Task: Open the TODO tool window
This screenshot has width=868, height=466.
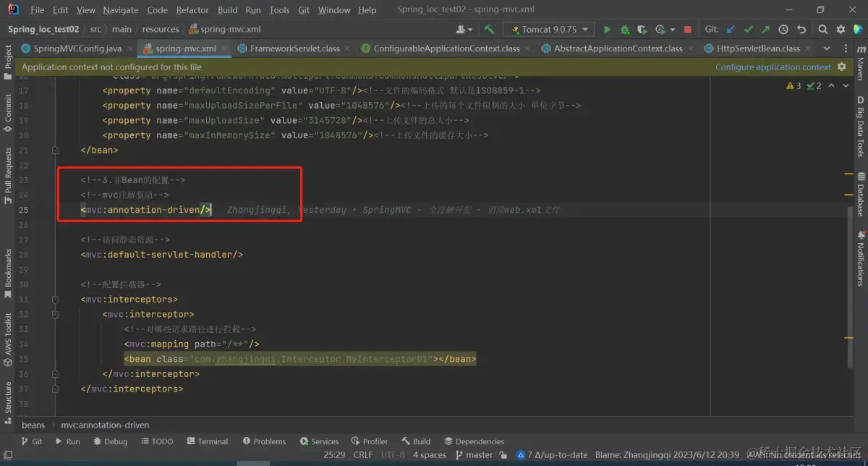Action: pos(157,441)
